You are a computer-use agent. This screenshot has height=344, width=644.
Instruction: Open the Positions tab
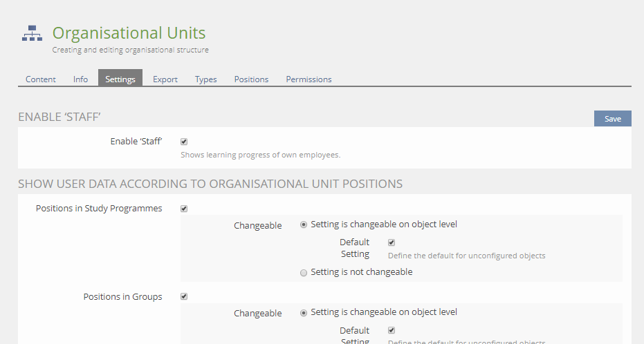(251, 79)
